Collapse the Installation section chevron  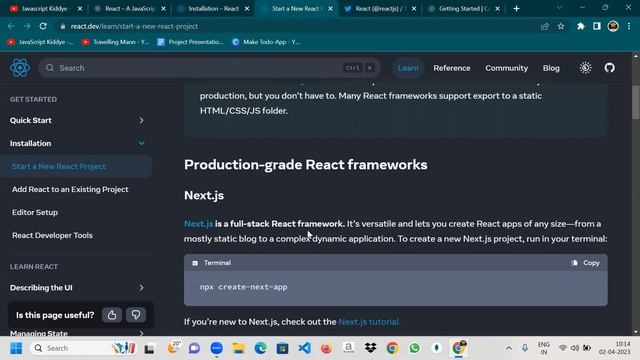point(141,143)
